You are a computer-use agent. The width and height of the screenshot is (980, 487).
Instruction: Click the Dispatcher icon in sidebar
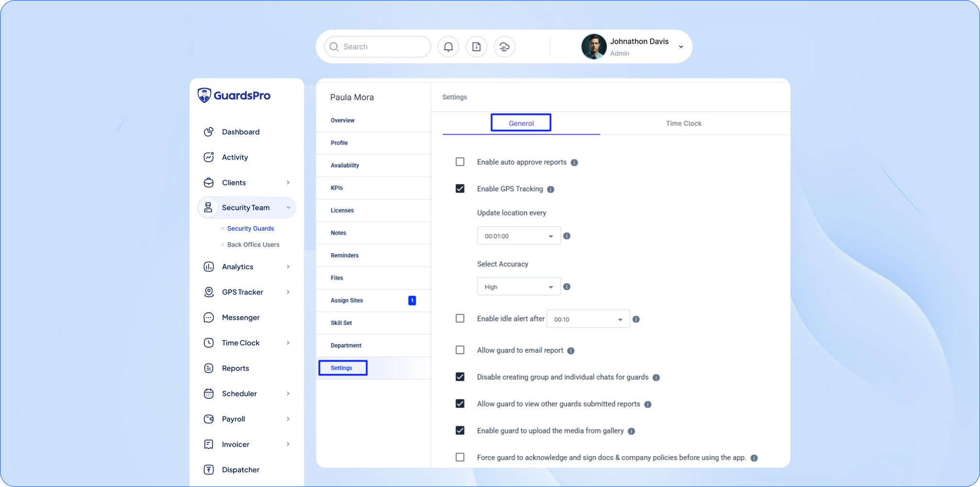pos(209,470)
